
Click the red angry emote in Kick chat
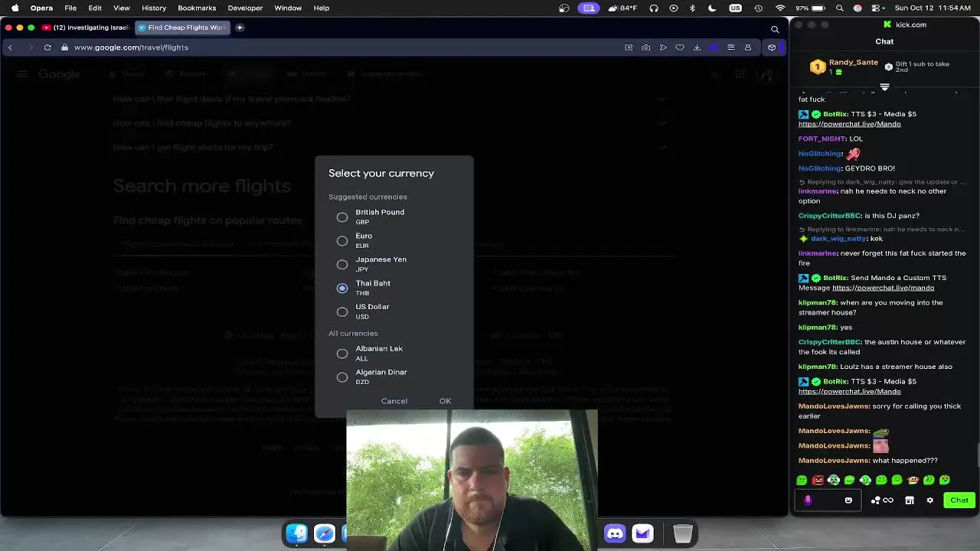click(x=818, y=480)
